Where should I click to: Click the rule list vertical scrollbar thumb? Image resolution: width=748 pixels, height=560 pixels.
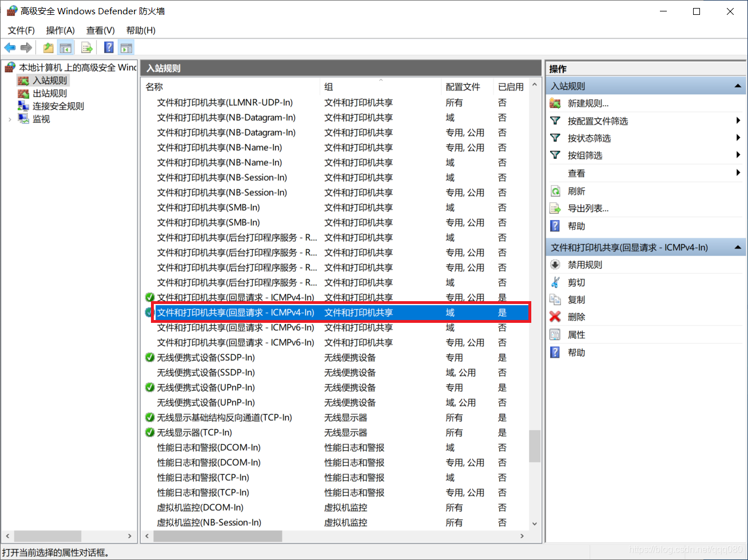pos(535,446)
